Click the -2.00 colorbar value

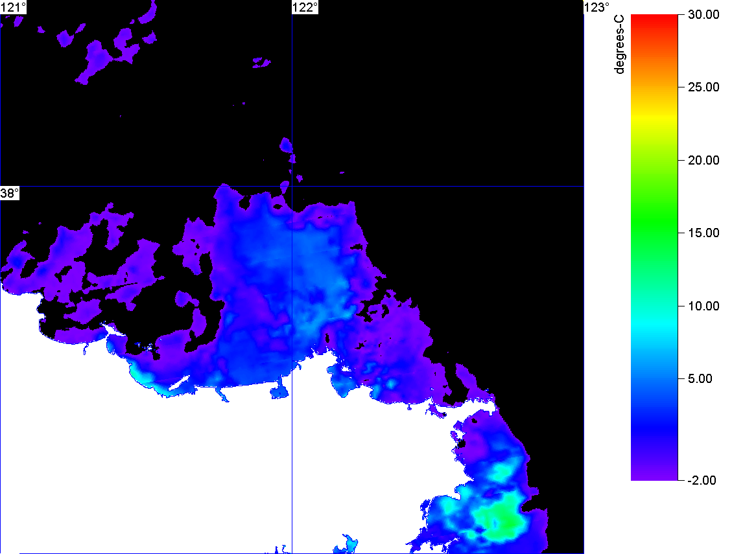(702, 480)
